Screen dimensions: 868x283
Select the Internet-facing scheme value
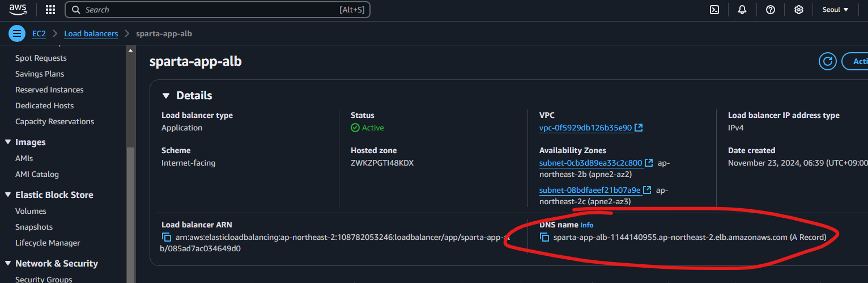point(189,163)
